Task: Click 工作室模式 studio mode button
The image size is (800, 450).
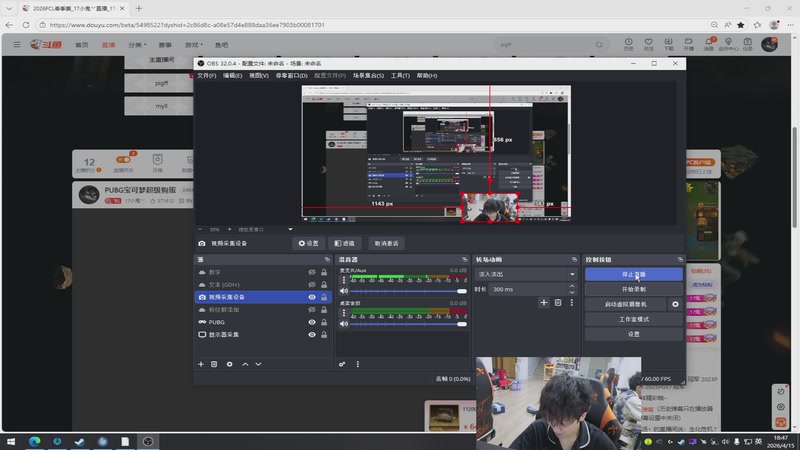Action: (x=634, y=319)
